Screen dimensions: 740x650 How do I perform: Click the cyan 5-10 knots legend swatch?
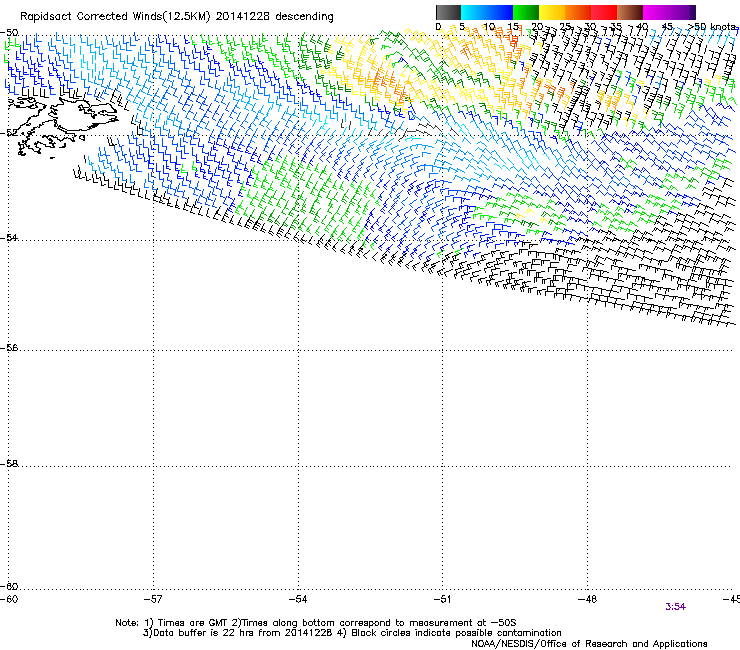[x=474, y=12]
